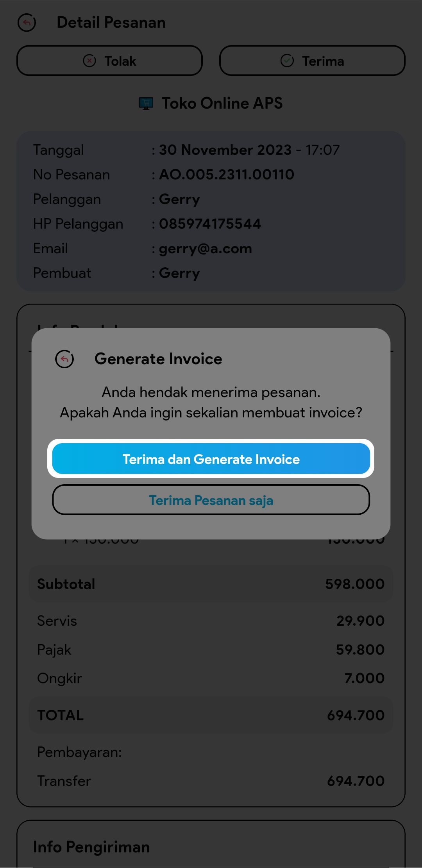
Task: Tap the email gerry@a.com
Action: tap(206, 249)
